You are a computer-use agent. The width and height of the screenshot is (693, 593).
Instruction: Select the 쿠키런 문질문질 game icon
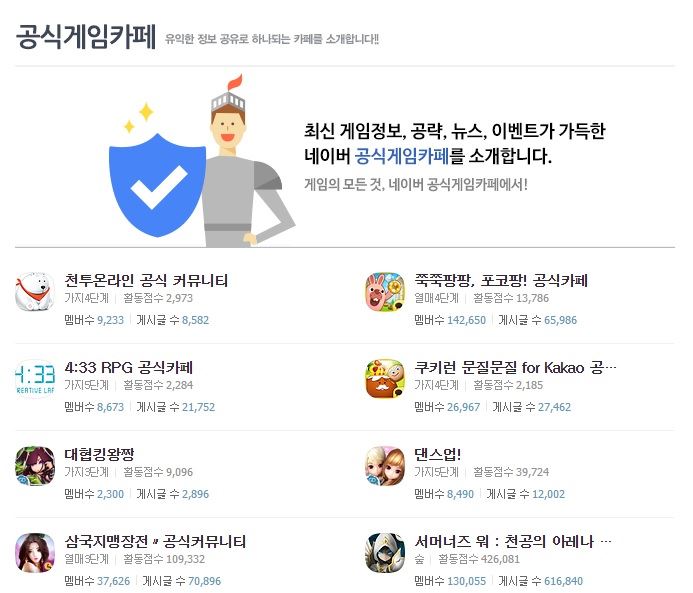tap(385, 379)
